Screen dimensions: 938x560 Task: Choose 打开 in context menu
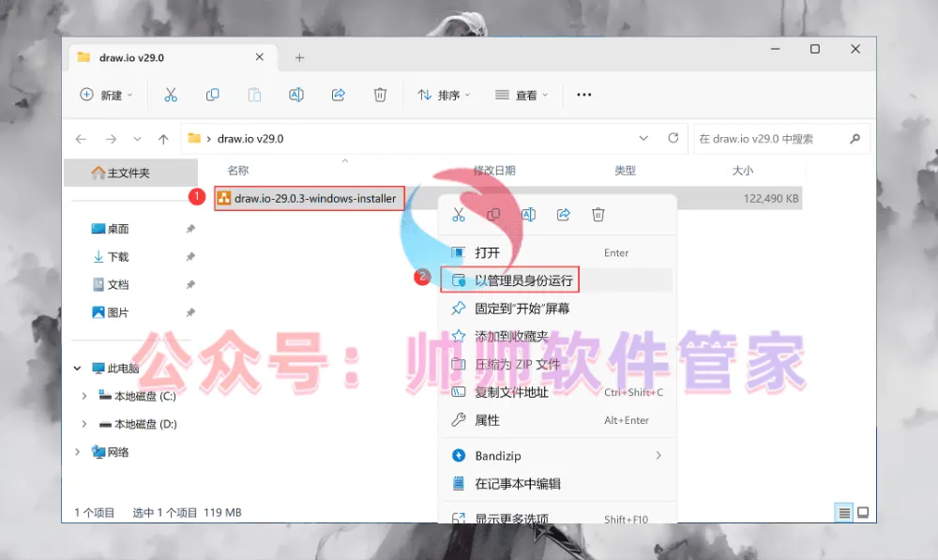557,252
